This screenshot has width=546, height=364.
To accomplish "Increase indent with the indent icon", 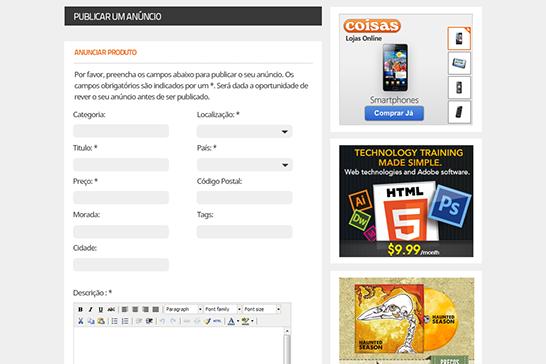I will (x=149, y=321).
